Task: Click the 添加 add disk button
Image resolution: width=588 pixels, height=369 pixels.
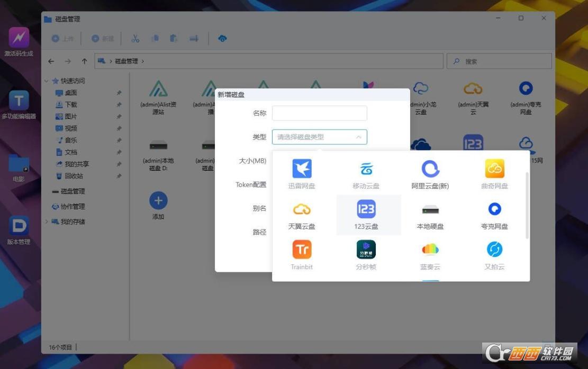Action: point(158,205)
